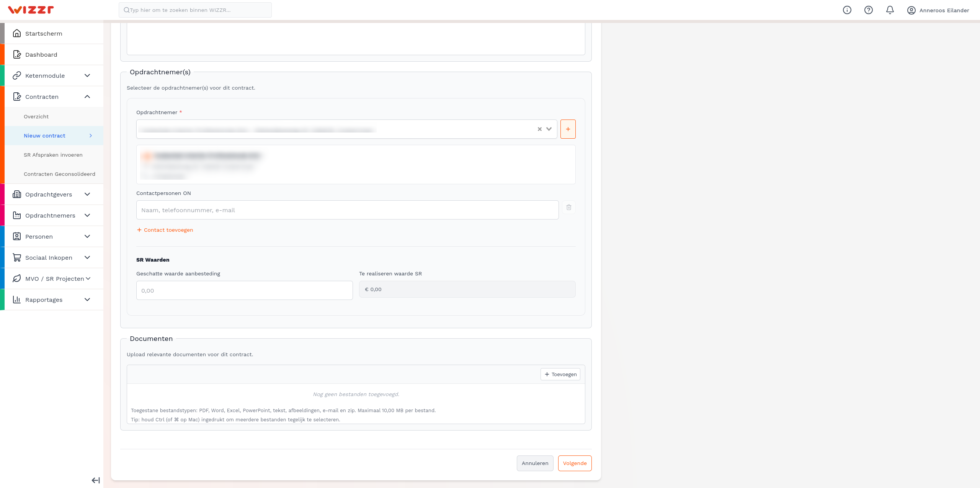Open SR Afspraken invoeren
Screen dimensions: 980x488
pos(54,155)
